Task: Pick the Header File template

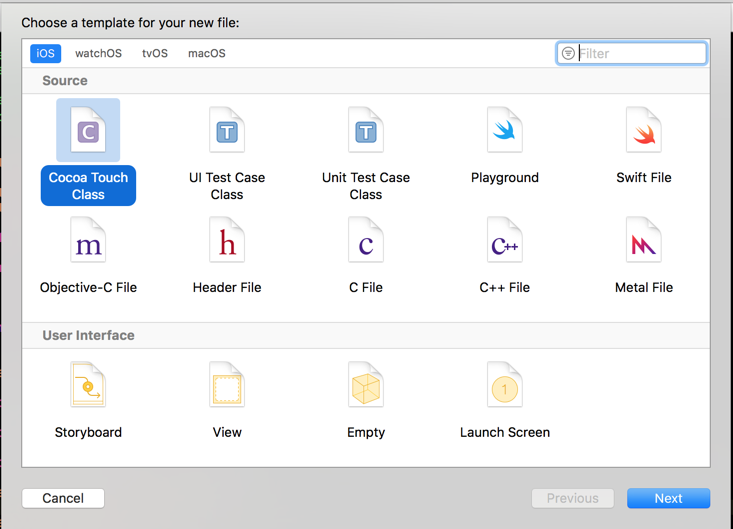Action: (x=227, y=241)
